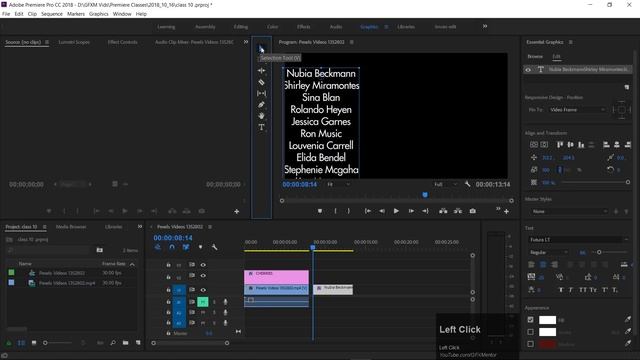The height and width of the screenshot is (360, 640).
Task: Select the Pen tool
Action: coord(261,105)
